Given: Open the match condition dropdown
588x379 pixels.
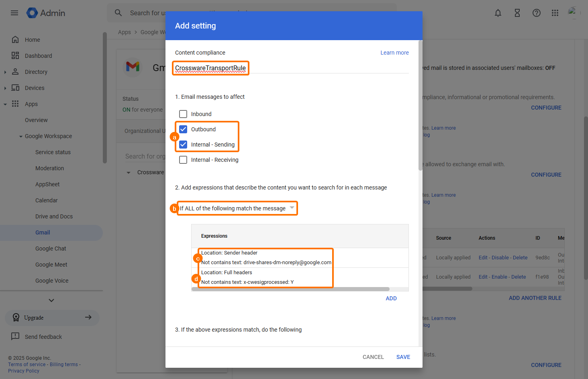Looking at the screenshot, I should point(237,208).
